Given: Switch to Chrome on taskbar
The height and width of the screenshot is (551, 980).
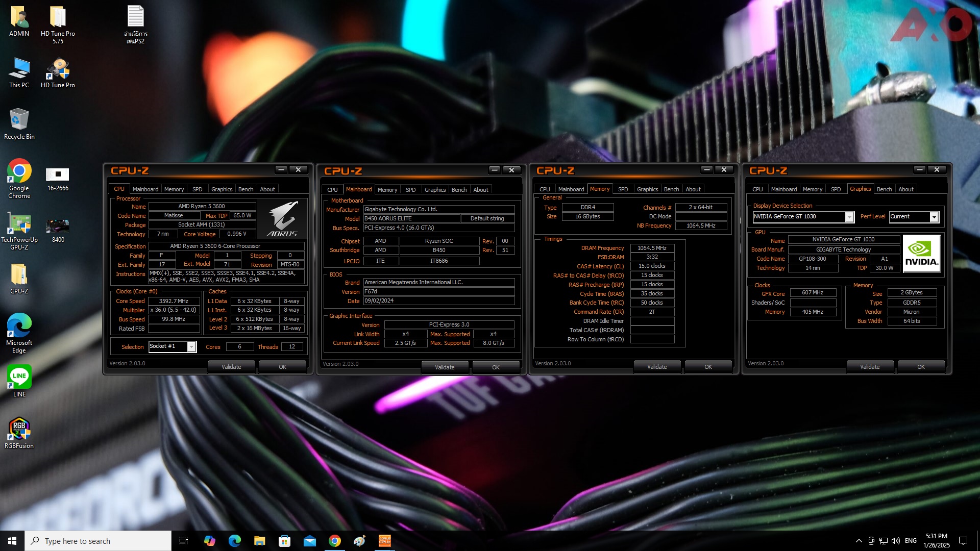Looking at the screenshot, I should (x=334, y=541).
